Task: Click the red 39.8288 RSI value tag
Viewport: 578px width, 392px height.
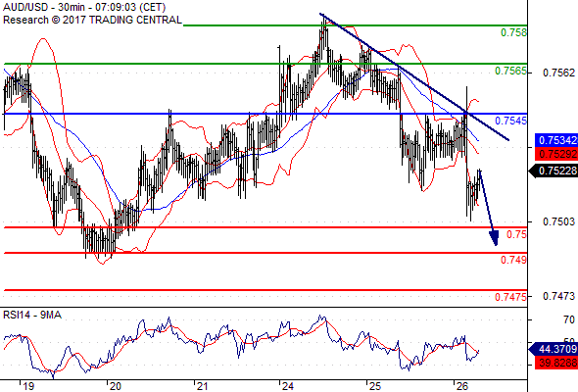Action: pyautogui.click(x=555, y=363)
